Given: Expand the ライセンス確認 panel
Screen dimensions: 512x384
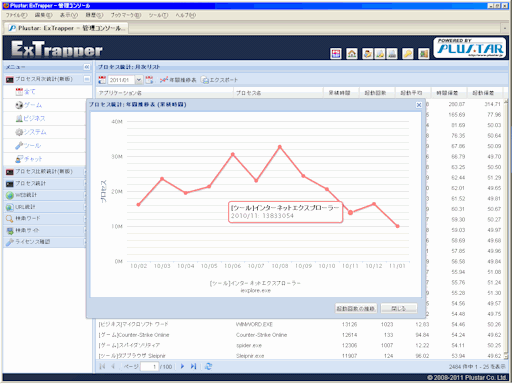Looking at the screenshot, I should 44,242.
